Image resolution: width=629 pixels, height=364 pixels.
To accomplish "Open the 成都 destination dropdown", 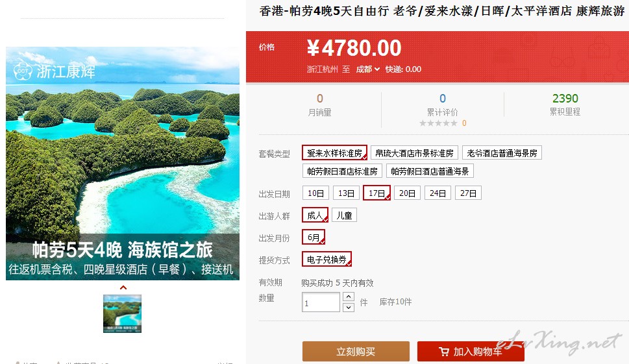I will tap(367, 69).
